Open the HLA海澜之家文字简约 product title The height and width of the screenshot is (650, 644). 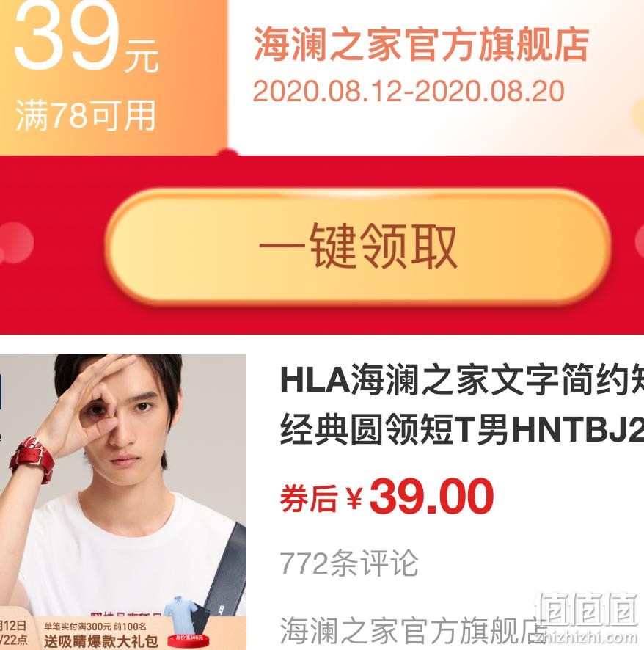click(461, 380)
